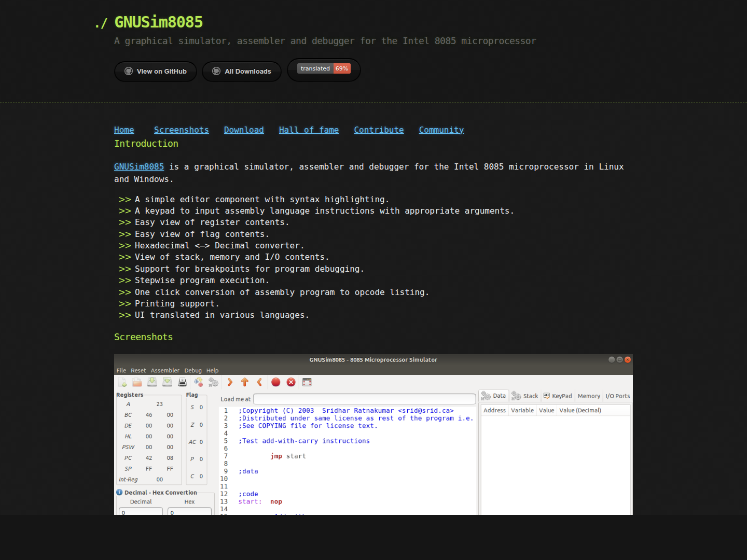Open the Community navigation link
747x560 pixels.
click(441, 130)
